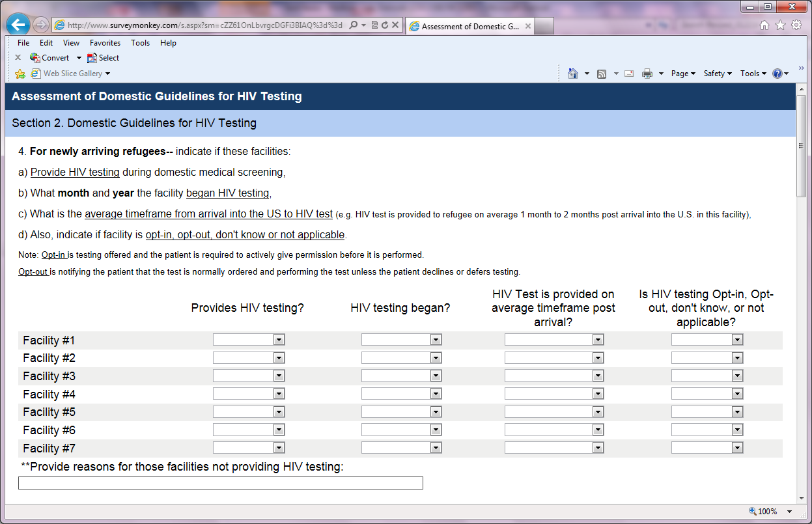Click the printer icon in command bar

pos(647,74)
